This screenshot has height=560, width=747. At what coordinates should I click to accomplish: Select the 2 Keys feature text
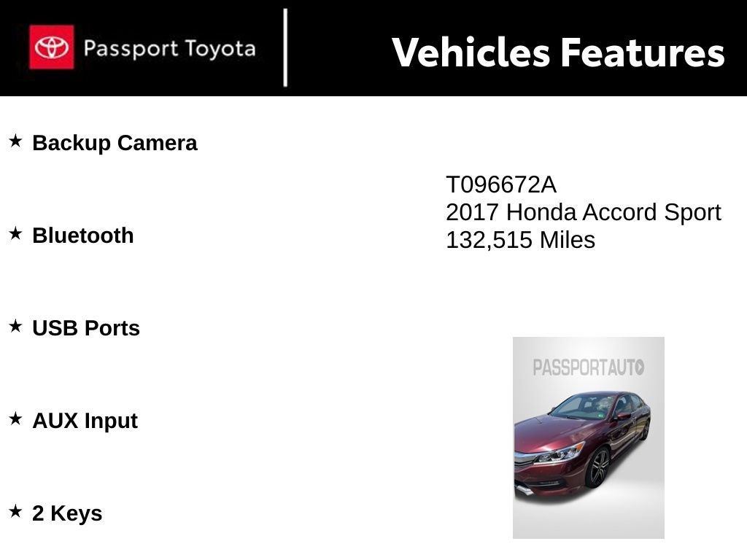pos(67,513)
